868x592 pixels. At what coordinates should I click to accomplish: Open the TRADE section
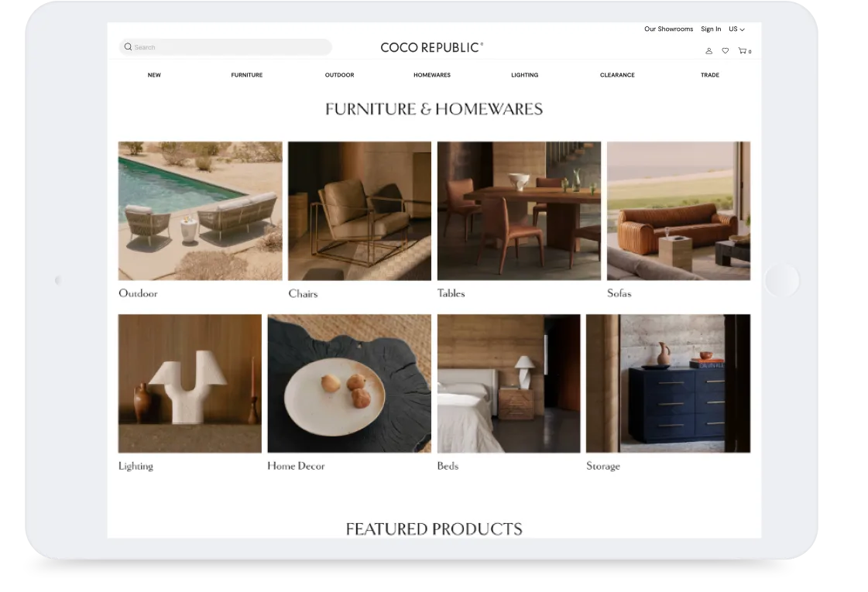tap(709, 75)
